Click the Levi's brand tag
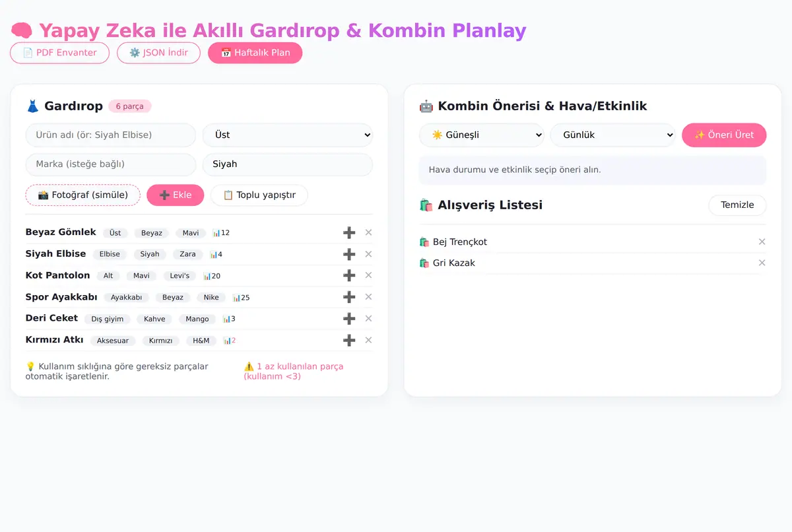 tap(180, 276)
